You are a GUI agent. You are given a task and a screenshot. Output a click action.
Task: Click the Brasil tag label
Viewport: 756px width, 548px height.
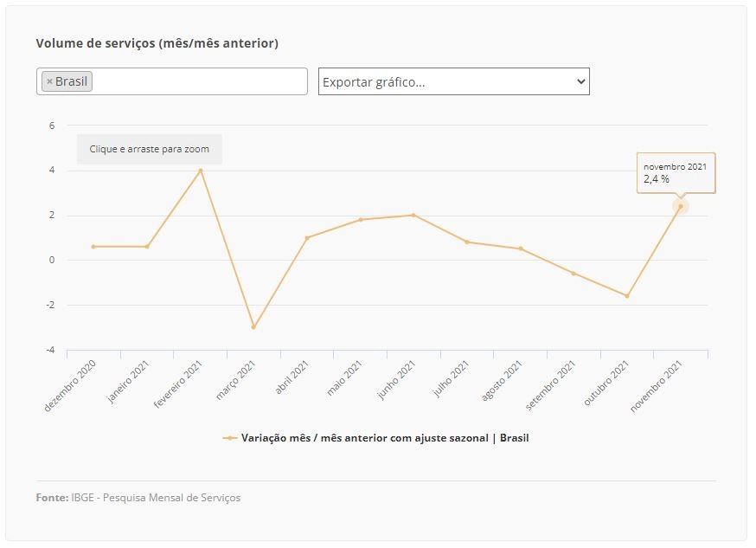71,81
